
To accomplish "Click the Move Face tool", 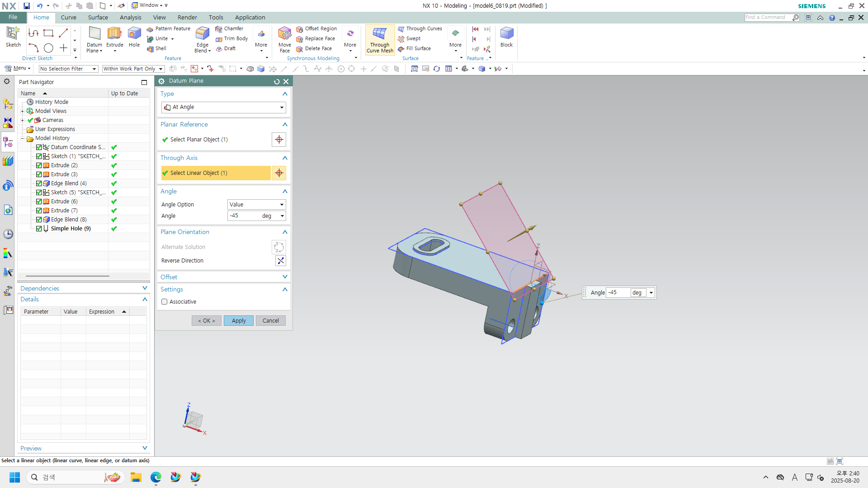I will click(x=284, y=34).
